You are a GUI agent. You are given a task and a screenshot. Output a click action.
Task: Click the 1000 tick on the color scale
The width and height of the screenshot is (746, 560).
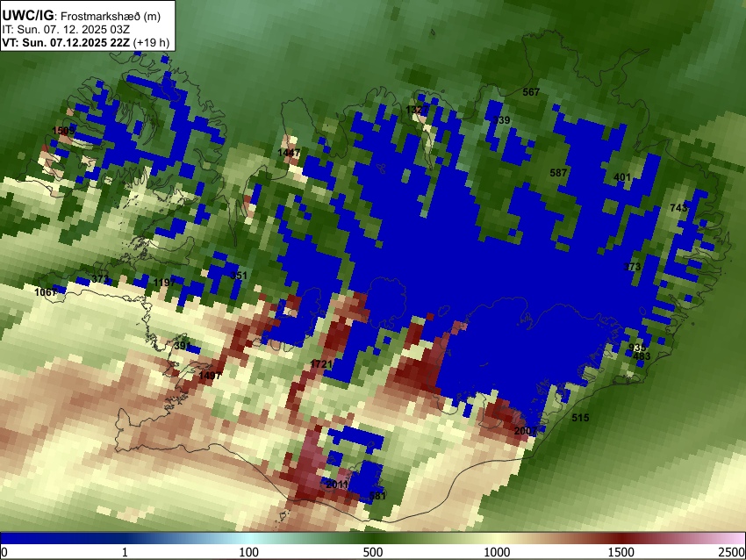click(497, 552)
